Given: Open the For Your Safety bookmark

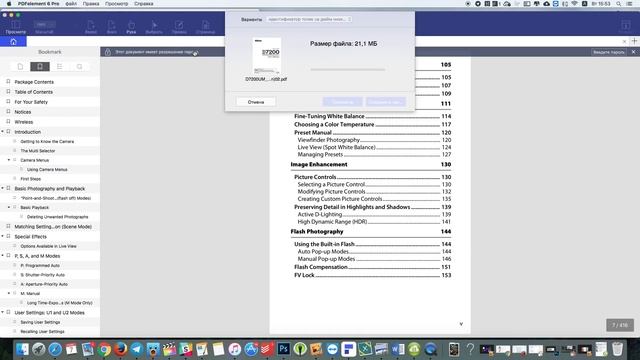Looking at the screenshot, I should [x=31, y=102].
